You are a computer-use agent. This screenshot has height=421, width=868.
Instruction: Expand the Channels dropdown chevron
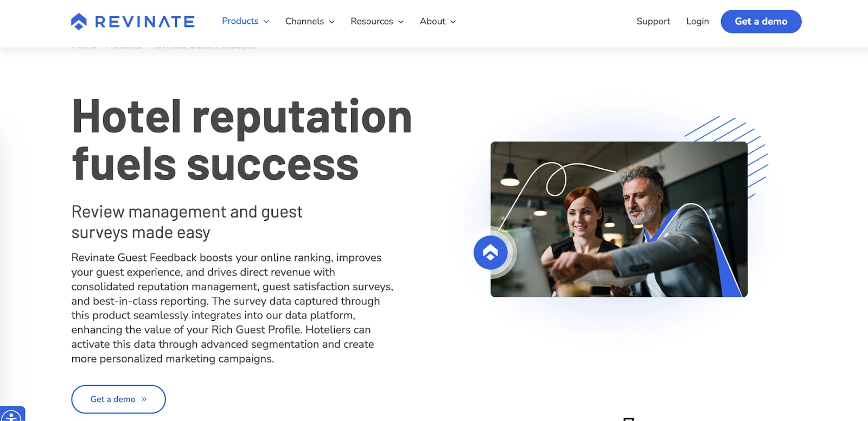331,22
